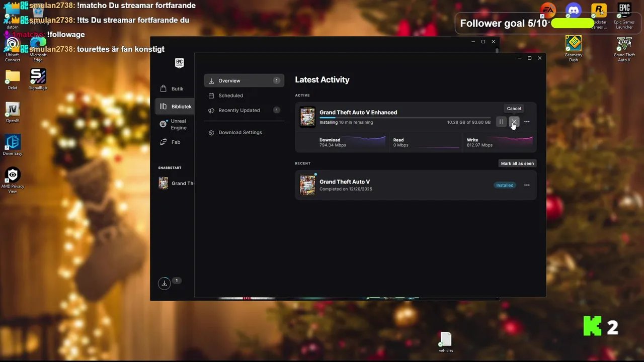This screenshot has width=644, height=362.
Task: Click the Installed badge for Grand Theft Auto V
Action: [505, 185]
